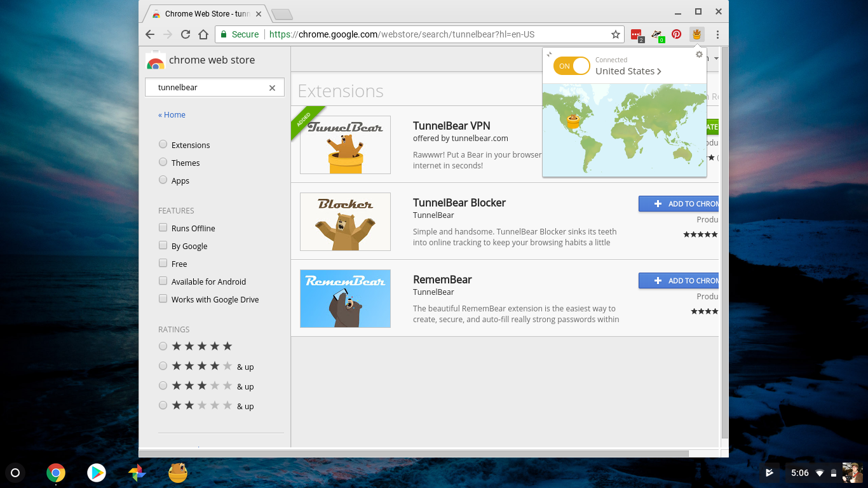Check the Runs Offline checkbox

[x=163, y=227]
